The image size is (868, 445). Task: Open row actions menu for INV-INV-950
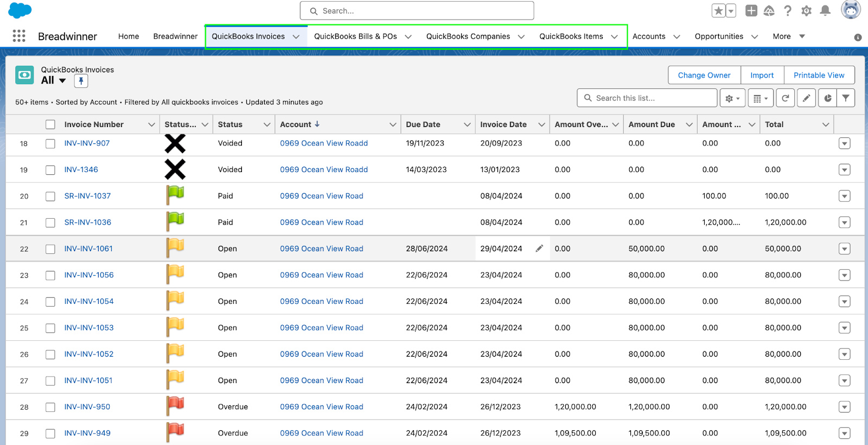(844, 407)
